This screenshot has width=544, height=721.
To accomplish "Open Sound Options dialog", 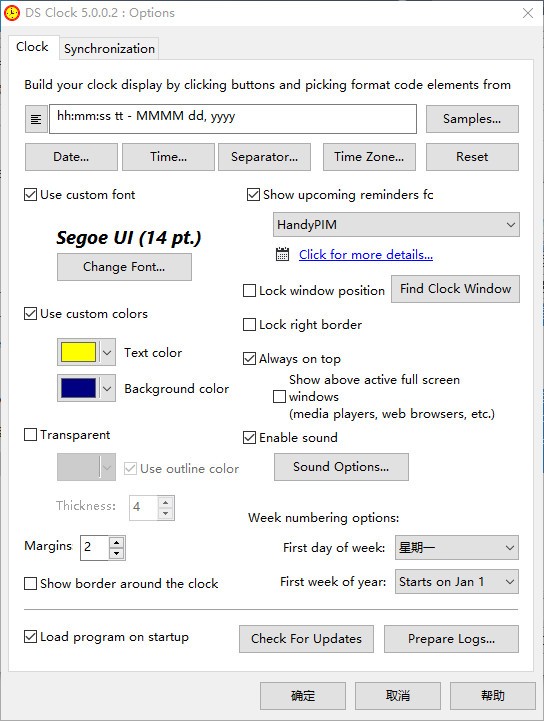I will click(341, 467).
